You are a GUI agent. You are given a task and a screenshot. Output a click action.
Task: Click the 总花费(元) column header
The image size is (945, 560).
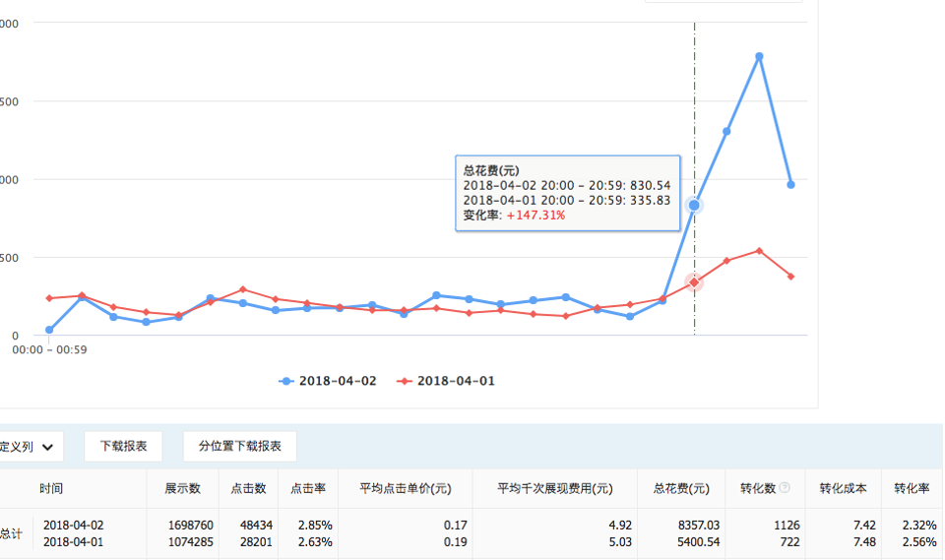(680, 488)
